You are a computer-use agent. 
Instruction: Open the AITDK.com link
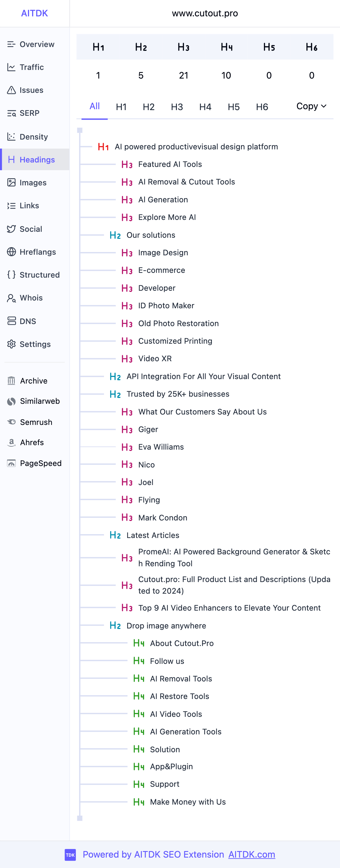(x=251, y=855)
